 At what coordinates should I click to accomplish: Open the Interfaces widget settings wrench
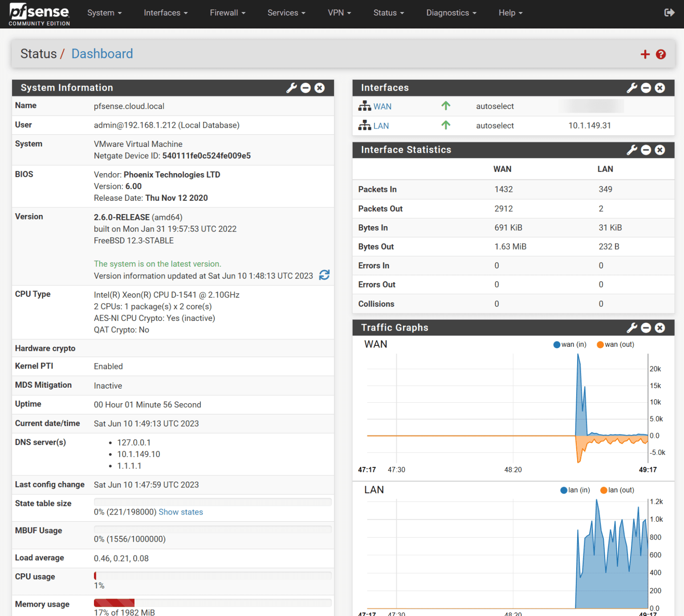(x=632, y=88)
